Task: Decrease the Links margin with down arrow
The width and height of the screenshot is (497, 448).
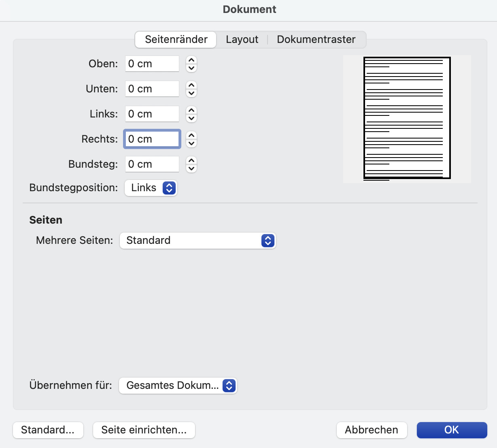Action: tap(191, 118)
